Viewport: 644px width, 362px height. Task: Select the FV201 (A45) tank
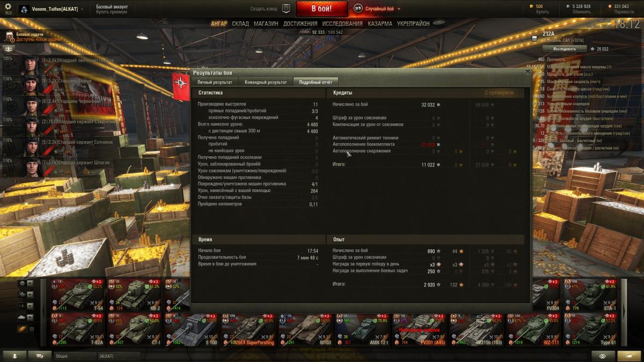419,329
